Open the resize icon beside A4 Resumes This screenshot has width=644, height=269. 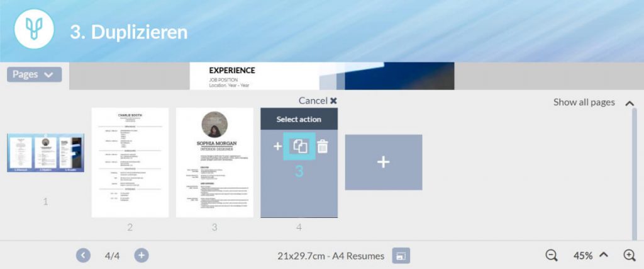pyautogui.click(x=401, y=255)
